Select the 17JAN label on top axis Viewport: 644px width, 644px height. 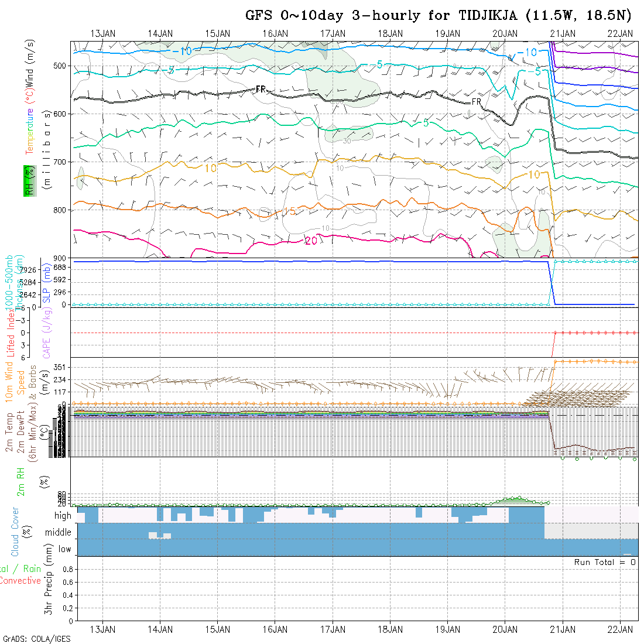[x=333, y=33]
